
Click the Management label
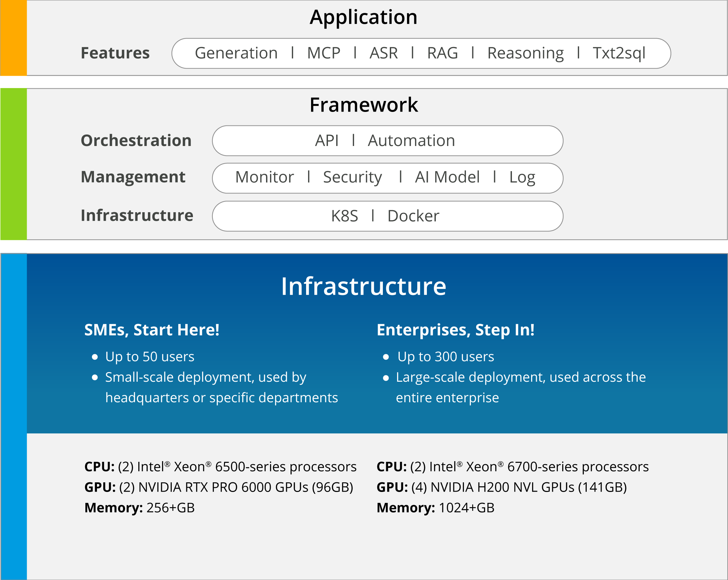[x=133, y=178]
